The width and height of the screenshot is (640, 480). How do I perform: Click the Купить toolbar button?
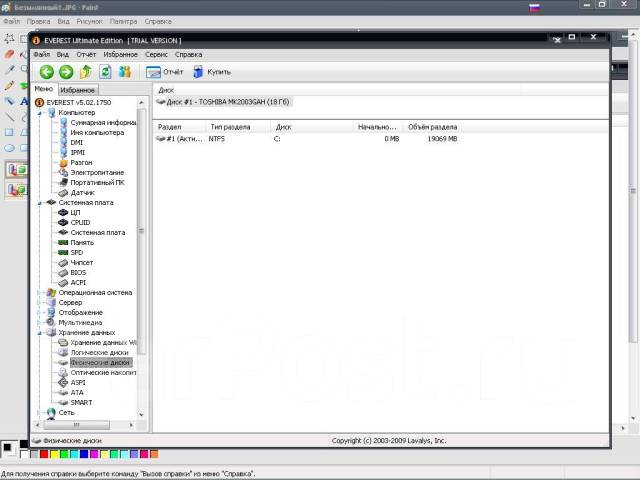pyautogui.click(x=211, y=72)
